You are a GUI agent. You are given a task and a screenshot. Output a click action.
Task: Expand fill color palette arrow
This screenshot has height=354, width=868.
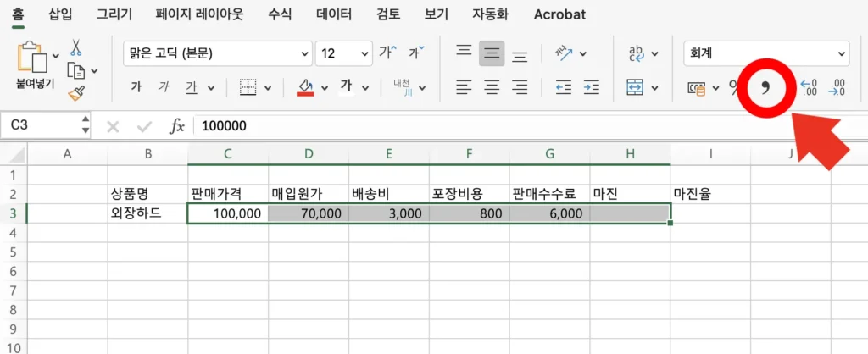(325, 88)
